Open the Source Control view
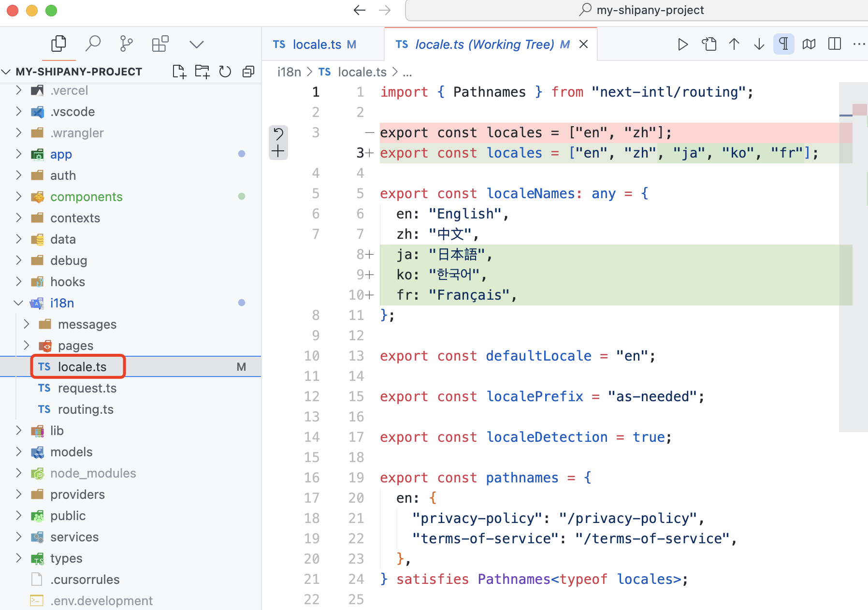 [126, 44]
